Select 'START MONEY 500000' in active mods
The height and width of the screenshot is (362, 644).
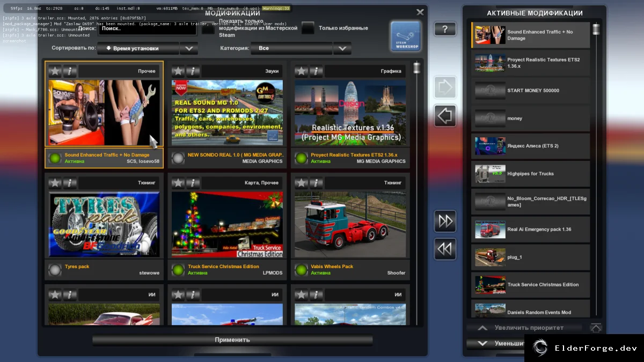[531, 91]
